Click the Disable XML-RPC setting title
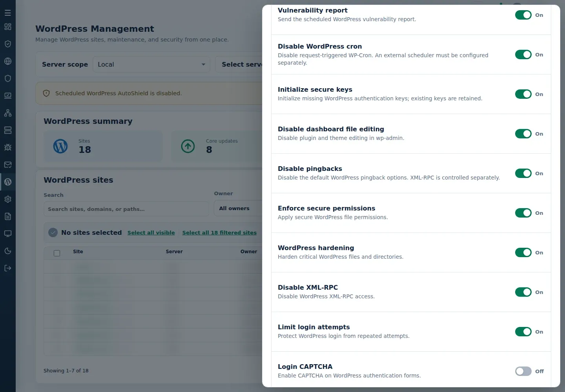This screenshot has height=392, width=565. tap(308, 287)
